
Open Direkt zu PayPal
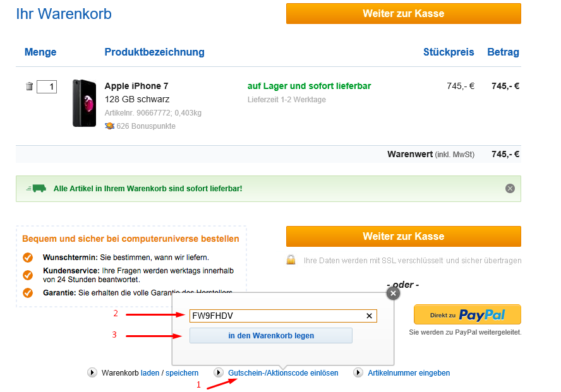coord(467,314)
